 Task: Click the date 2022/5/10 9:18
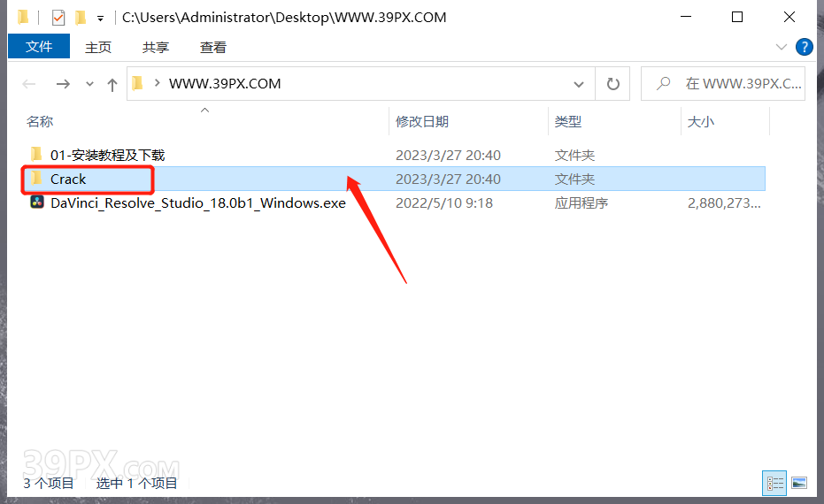coord(444,203)
